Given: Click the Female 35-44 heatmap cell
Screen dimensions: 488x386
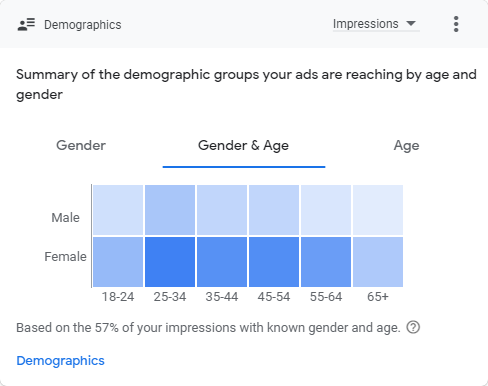Looking at the screenshot, I should [222, 262].
